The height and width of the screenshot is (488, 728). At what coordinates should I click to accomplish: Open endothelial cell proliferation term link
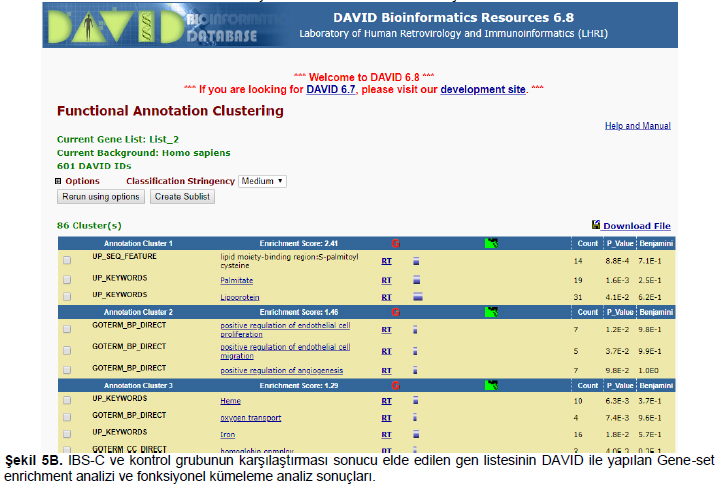pos(285,330)
